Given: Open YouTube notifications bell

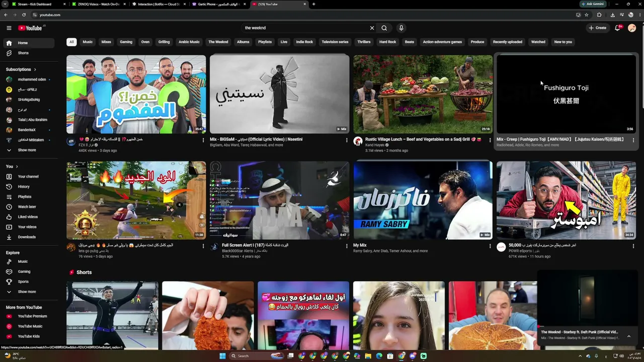Looking at the screenshot, I should (618, 28).
